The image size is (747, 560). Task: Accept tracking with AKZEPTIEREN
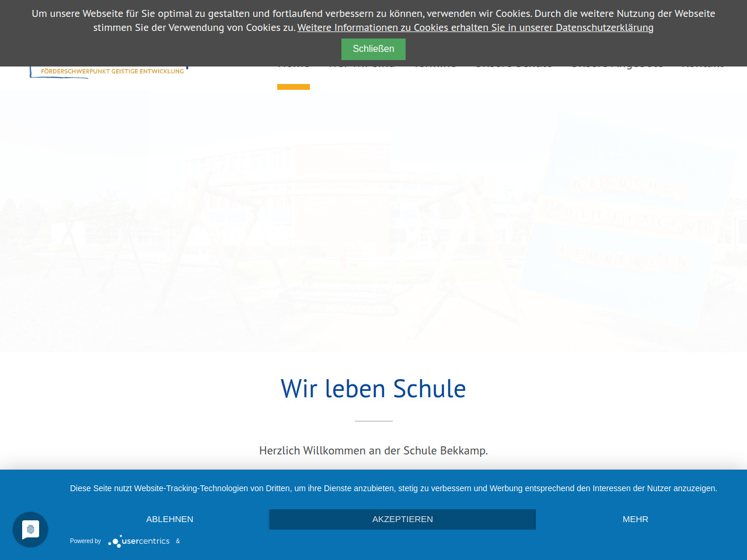coord(402,519)
